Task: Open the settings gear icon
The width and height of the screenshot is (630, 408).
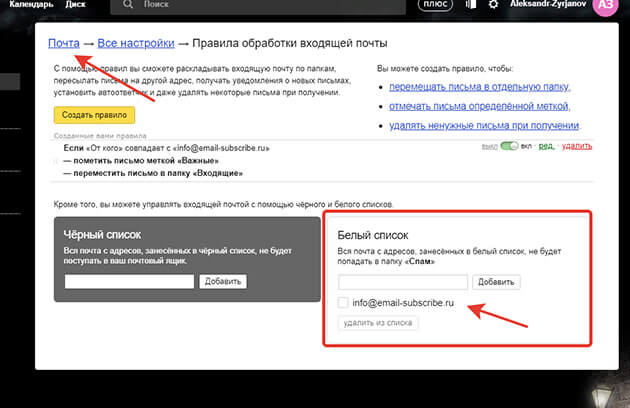Action: click(493, 4)
